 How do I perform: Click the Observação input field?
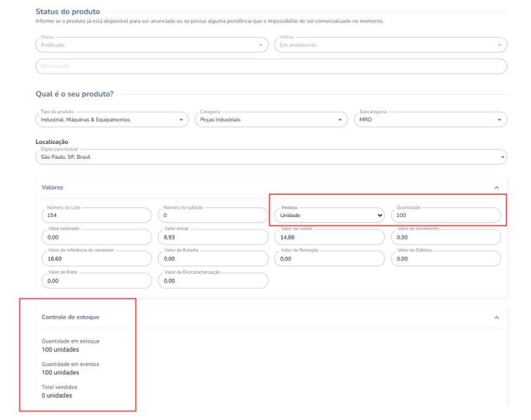coord(271,66)
